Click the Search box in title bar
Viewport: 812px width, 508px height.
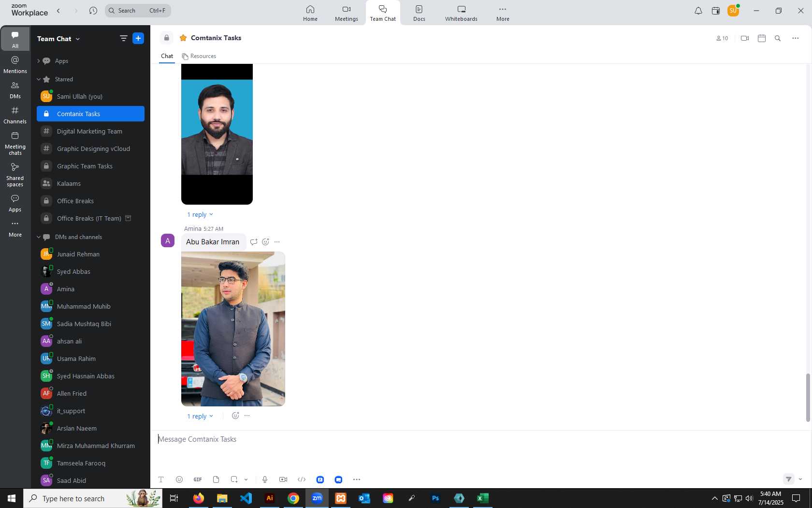(138, 11)
